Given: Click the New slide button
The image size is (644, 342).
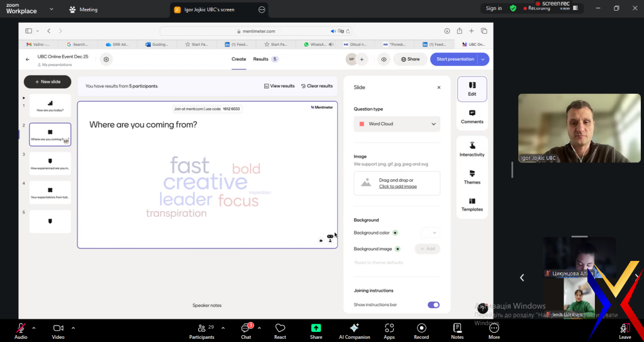Looking at the screenshot, I should tap(47, 82).
